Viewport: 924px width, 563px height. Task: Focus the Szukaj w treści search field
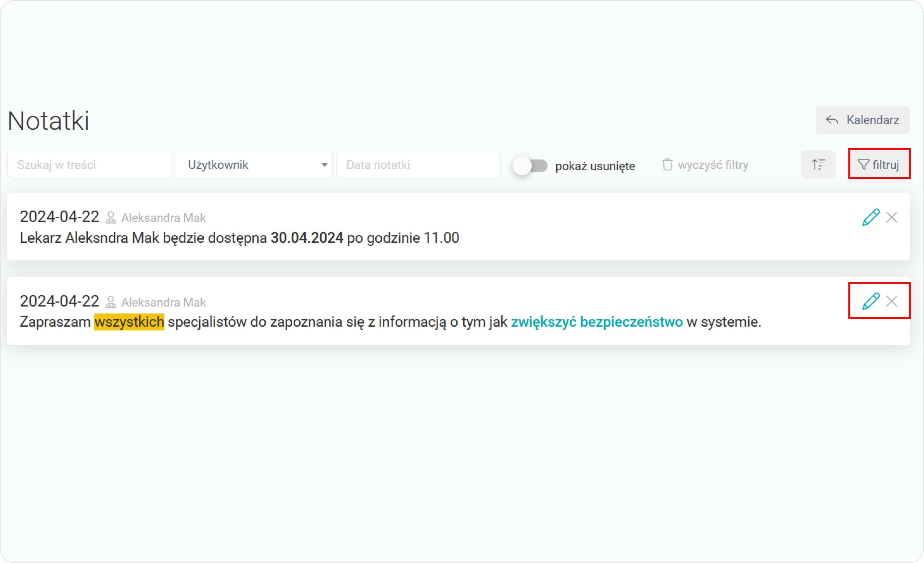click(90, 165)
